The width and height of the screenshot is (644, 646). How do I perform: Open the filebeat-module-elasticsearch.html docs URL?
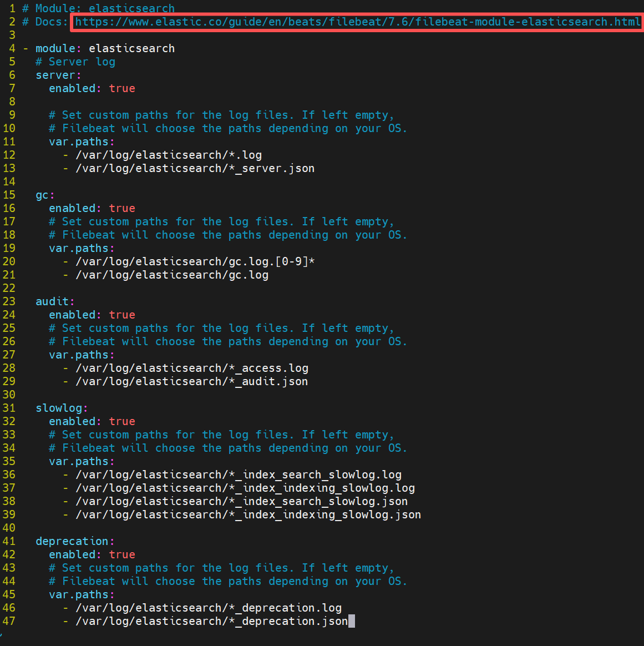tap(357, 22)
